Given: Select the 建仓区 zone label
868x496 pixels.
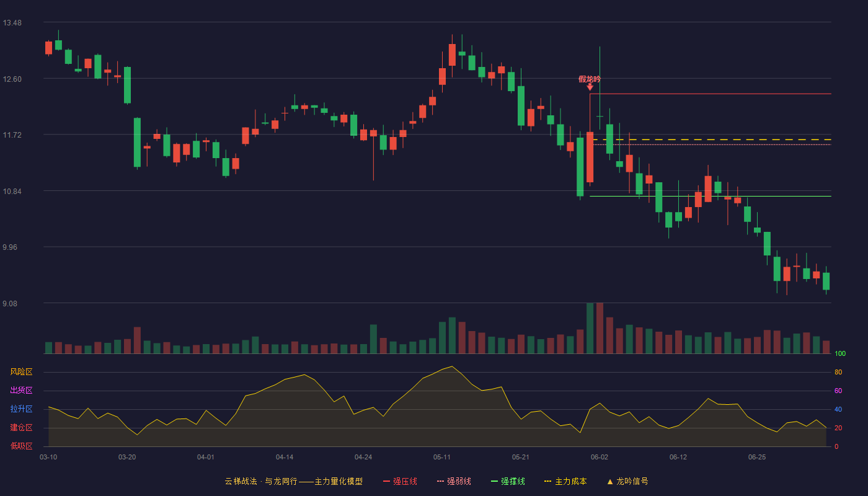Looking at the screenshot, I should (21, 428).
